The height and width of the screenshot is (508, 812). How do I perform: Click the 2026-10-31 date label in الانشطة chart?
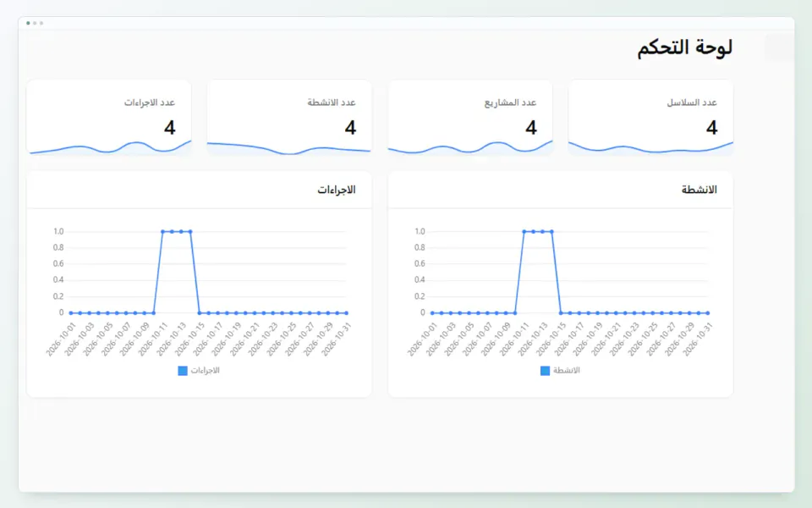tap(698, 339)
